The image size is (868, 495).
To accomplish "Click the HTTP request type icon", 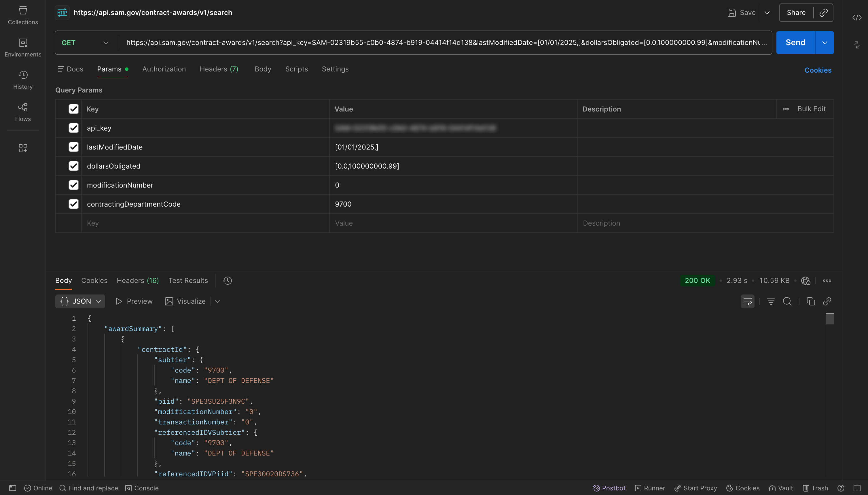I will coord(62,13).
